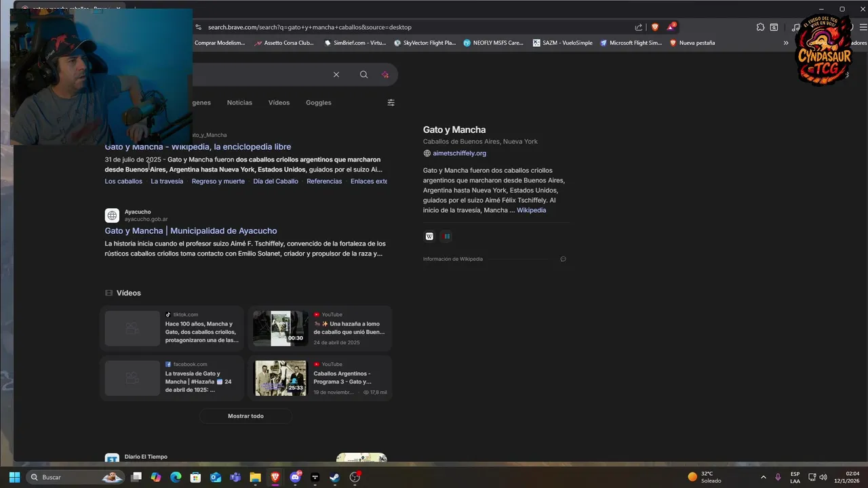
Task: Launch Copilot from taskbar
Action: [x=156, y=477]
